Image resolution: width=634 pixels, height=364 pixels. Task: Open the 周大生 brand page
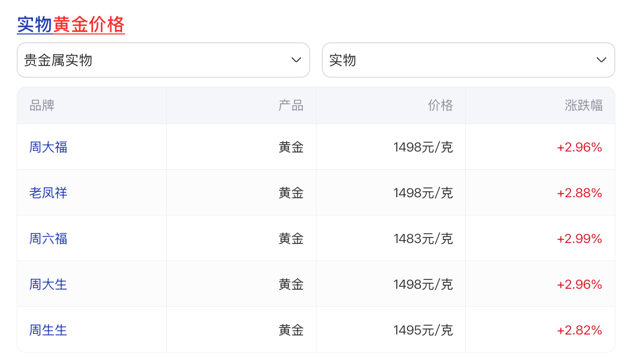point(48,284)
